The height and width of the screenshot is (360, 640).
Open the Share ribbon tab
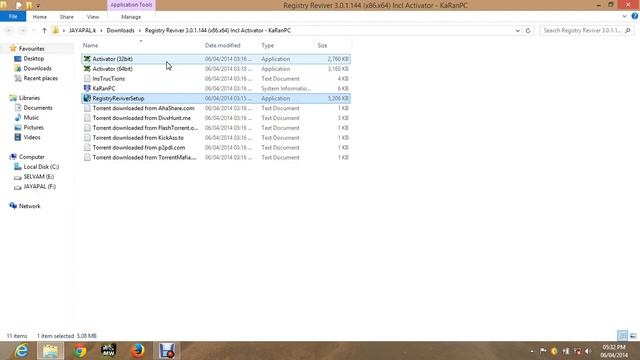point(67,17)
